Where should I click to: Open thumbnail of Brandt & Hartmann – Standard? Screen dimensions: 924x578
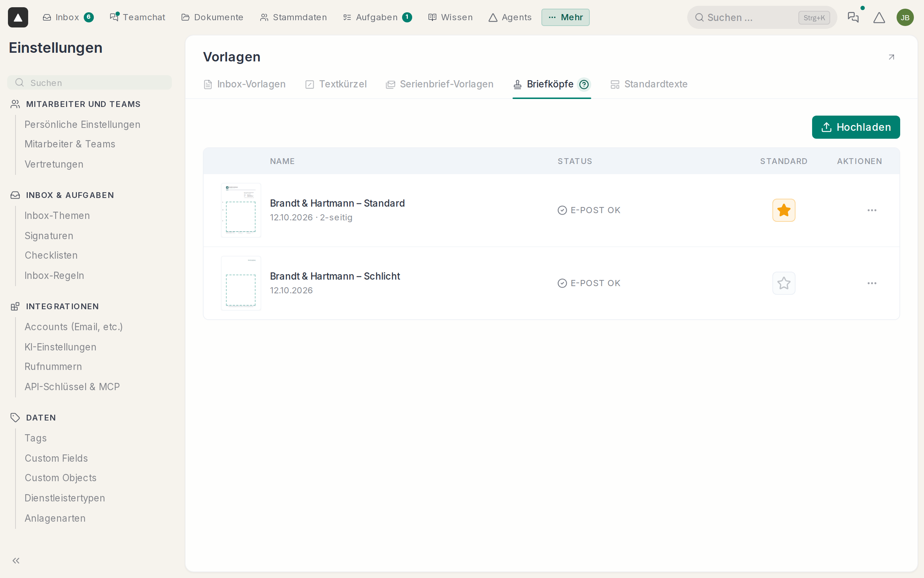click(241, 210)
